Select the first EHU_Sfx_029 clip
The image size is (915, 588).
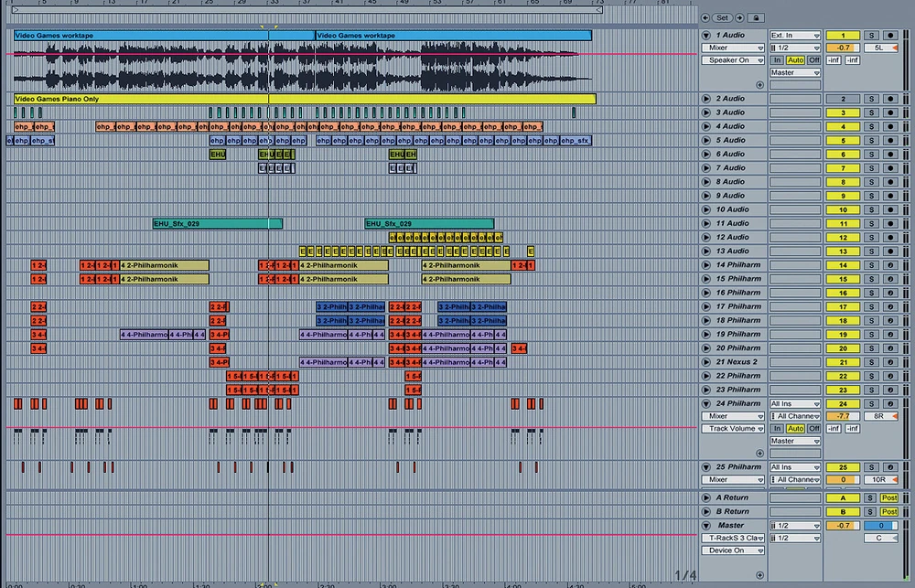point(217,223)
